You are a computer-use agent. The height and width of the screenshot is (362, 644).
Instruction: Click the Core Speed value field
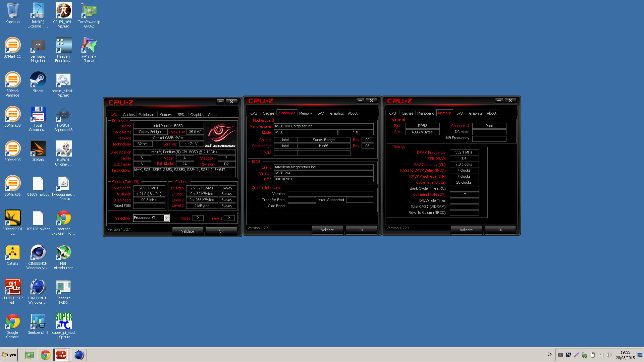point(149,188)
